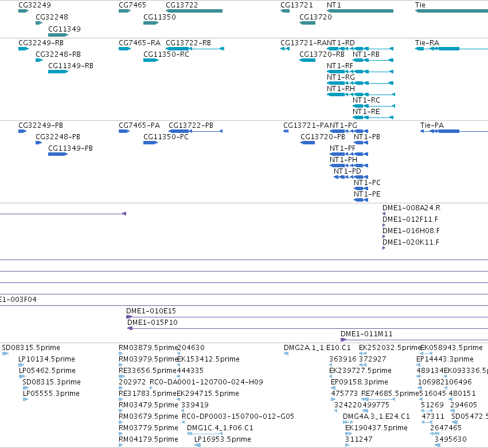Select EST DMG2A.1_1.E10.C1
Image resolution: width=488 pixels, height=448 pixels.
(x=317, y=348)
